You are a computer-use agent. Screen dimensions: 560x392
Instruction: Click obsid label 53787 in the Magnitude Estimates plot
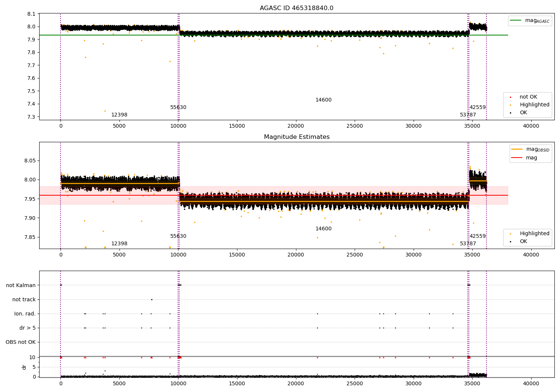tap(468, 244)
